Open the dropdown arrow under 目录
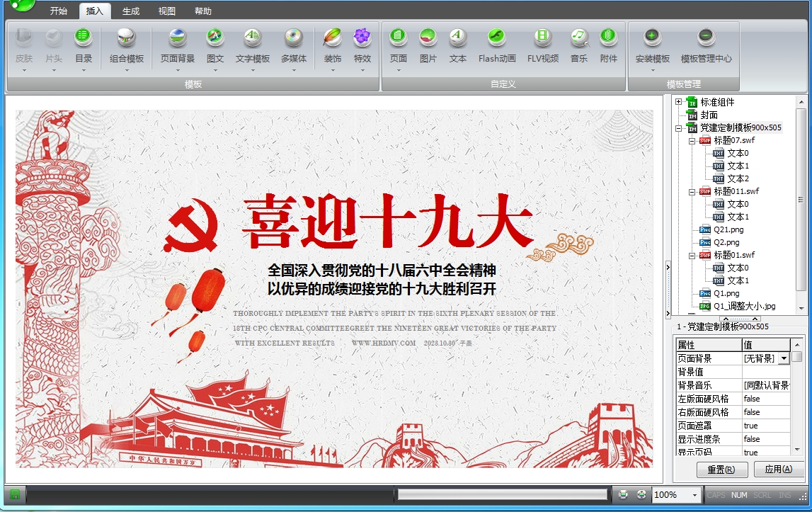The image size is (812, 512). pyautogui.click(x=84, y=70)
